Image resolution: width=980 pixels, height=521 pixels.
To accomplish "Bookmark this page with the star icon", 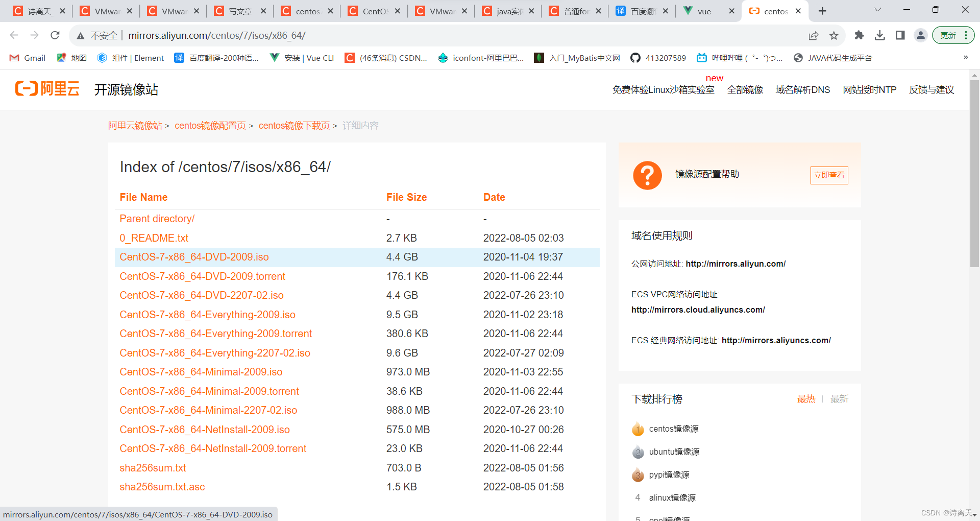I will pyautogui.click(x=834, y=35).
